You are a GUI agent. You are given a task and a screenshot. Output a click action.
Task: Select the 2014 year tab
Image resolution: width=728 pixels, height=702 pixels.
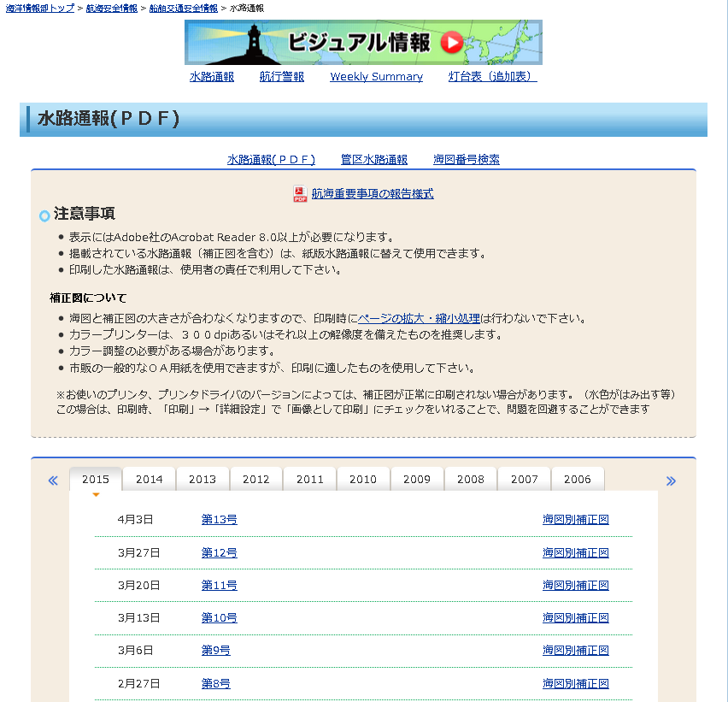149,480
